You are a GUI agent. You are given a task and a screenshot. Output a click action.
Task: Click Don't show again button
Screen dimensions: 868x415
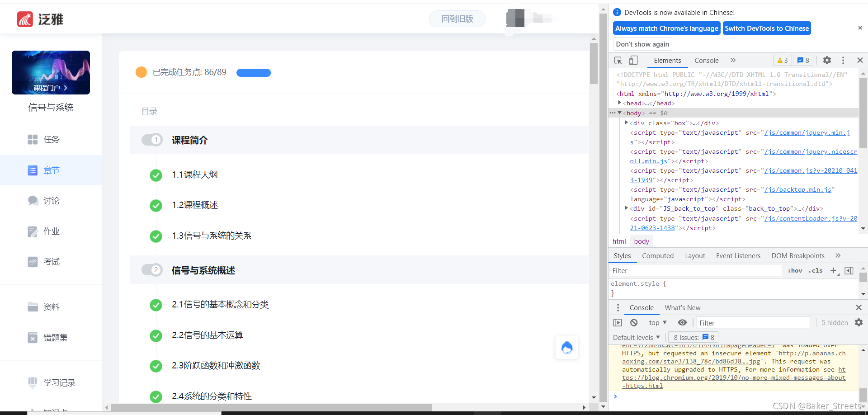(x=642, y=44)
